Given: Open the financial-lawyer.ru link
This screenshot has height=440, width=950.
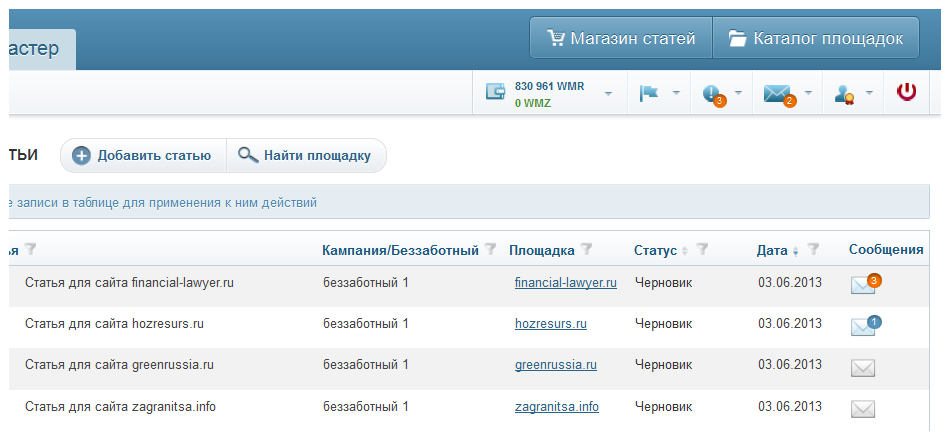Looking at the screenshot, I should [566, 282].
